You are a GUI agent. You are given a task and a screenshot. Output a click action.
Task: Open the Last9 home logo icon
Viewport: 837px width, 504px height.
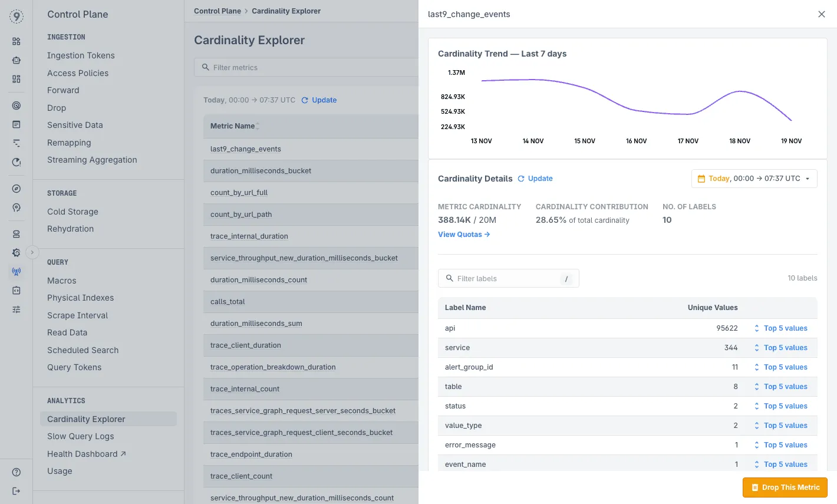pos(16,17)
